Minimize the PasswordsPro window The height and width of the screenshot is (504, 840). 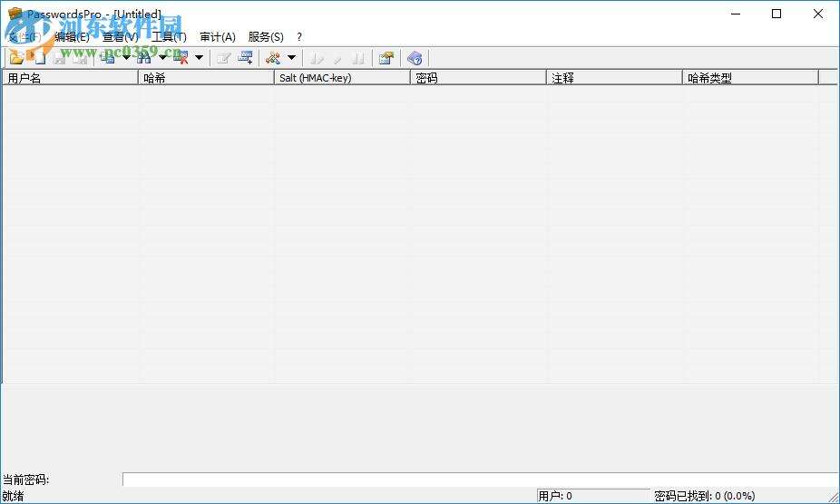coord(736,14)
